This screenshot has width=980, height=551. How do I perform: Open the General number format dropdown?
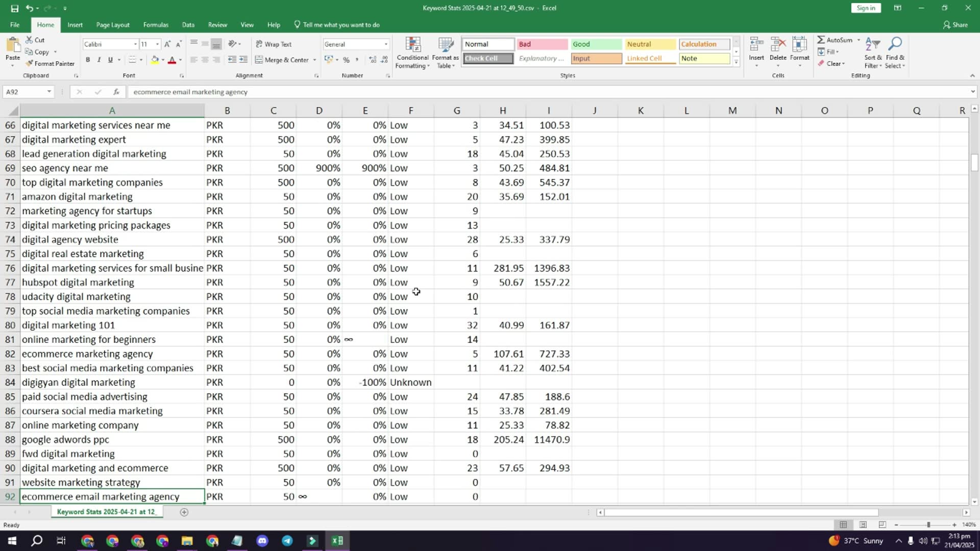coord(386,44)
